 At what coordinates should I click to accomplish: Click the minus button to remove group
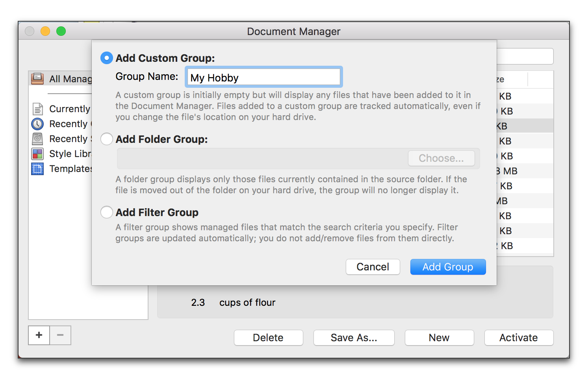click(60, 335)
